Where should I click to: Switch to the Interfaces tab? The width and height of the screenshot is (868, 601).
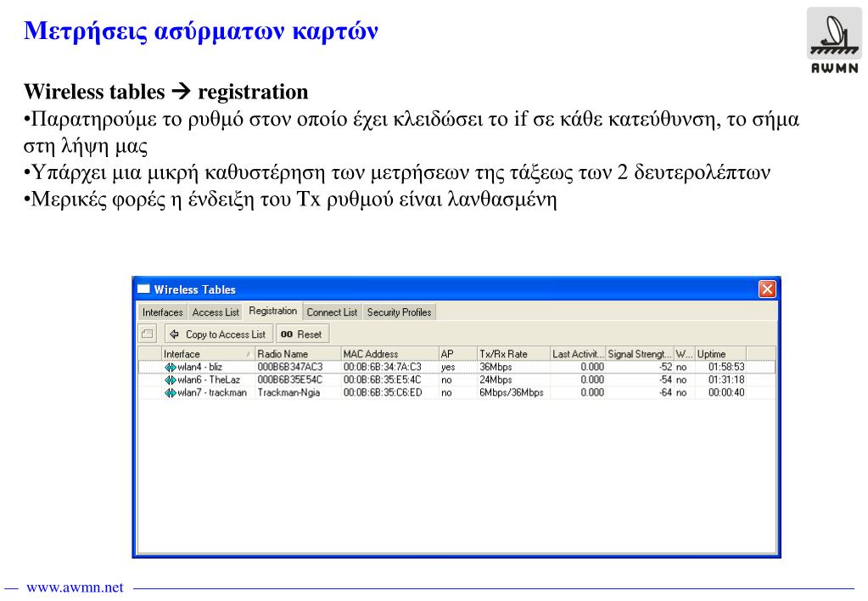click(x=162, y=312)
